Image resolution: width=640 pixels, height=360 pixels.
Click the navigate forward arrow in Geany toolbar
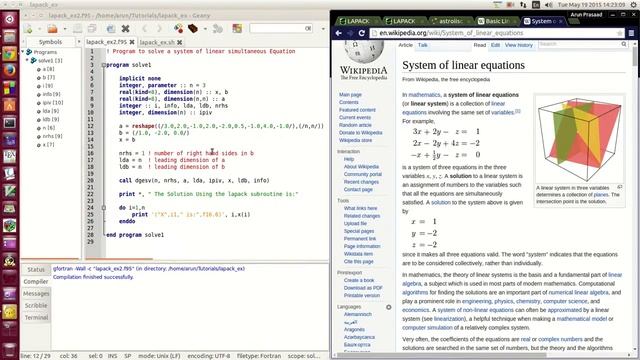tap(159, 29)
